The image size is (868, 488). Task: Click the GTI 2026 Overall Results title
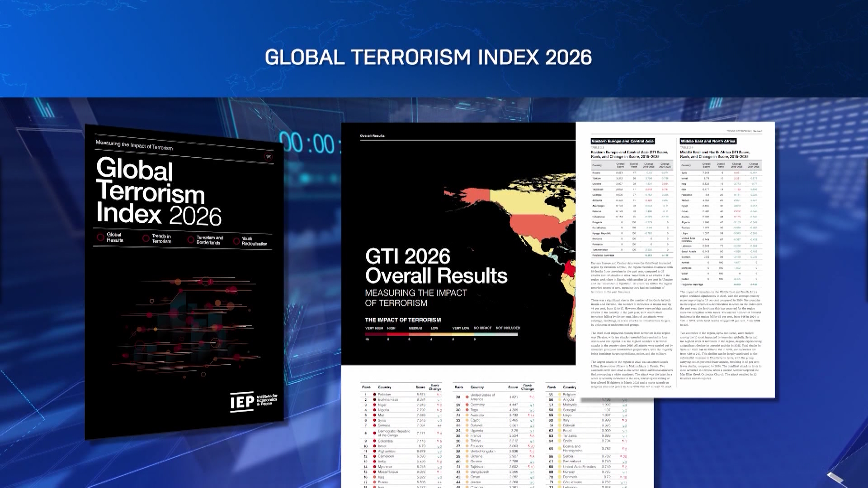436,266
